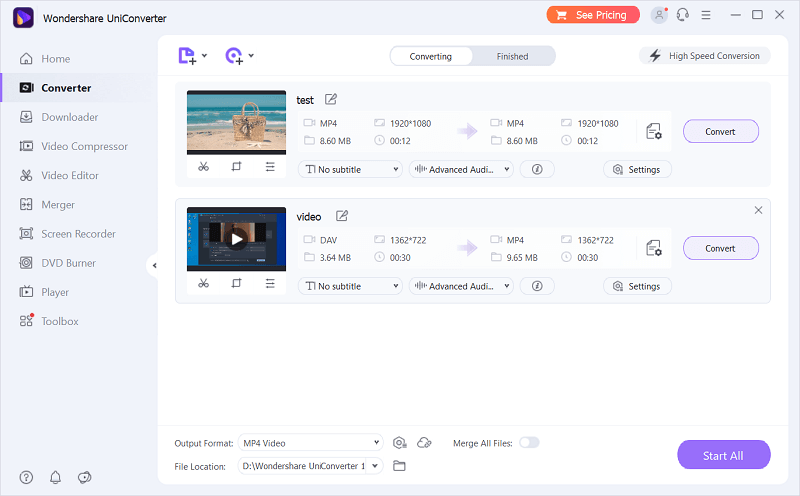Enable High Speed Conversion
Image resolution: width=800 pixels, height=496 pixels.
[705, 56]
